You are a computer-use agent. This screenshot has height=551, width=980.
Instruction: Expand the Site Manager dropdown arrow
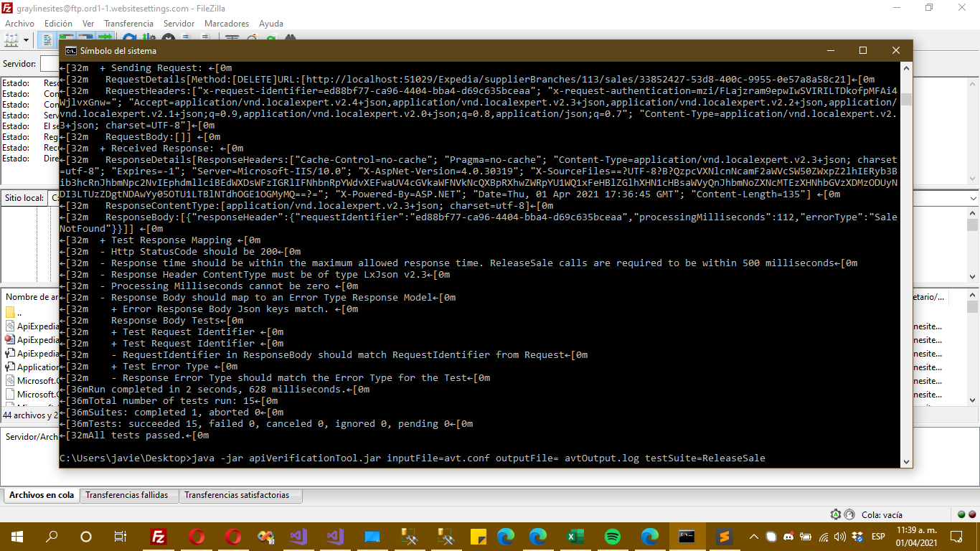coord(27,39)
